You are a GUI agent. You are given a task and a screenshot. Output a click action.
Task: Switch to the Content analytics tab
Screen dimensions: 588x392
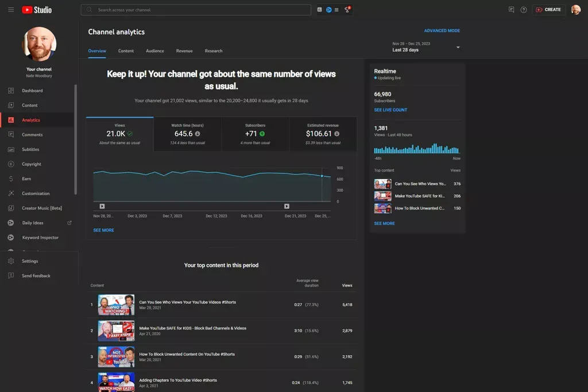[126, 51]
